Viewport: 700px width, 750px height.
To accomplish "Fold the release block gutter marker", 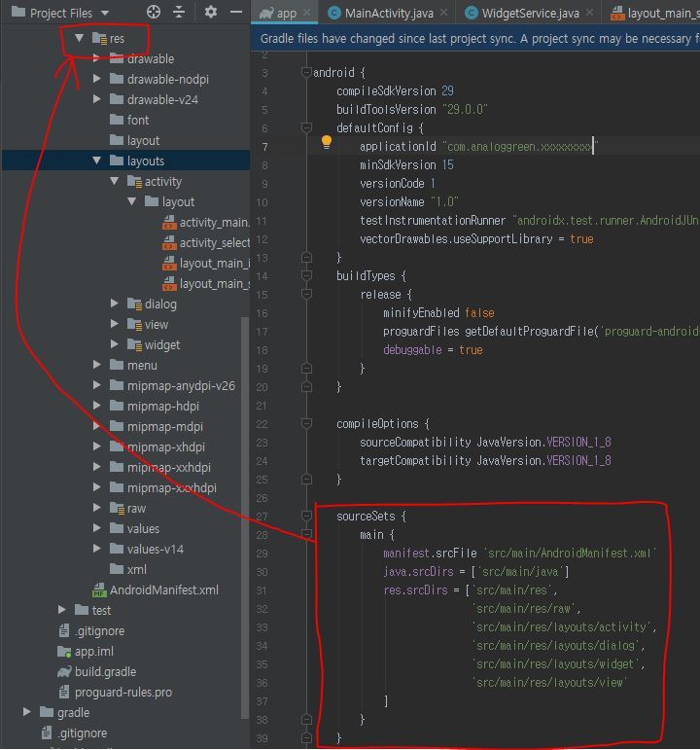I will 306,294.
